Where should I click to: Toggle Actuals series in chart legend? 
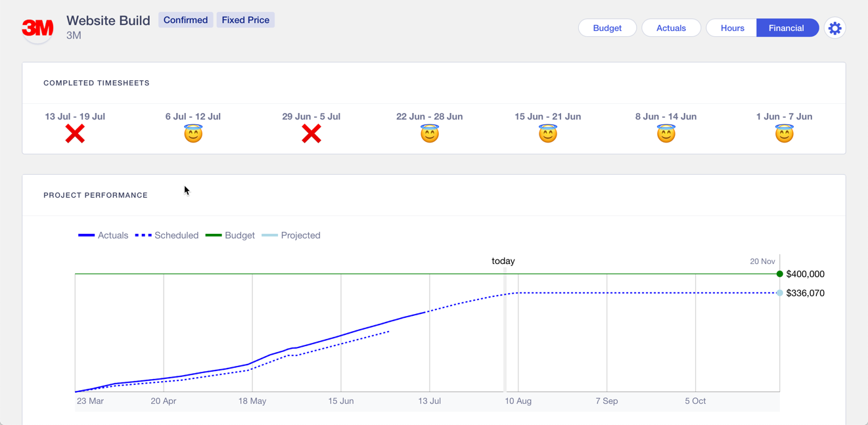pyautogui.click(x=103, y=235)
